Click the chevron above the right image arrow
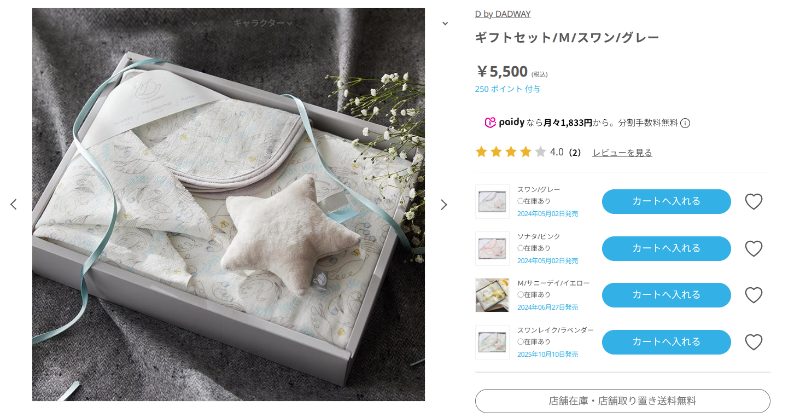800x418 pixels. [444, 22]
